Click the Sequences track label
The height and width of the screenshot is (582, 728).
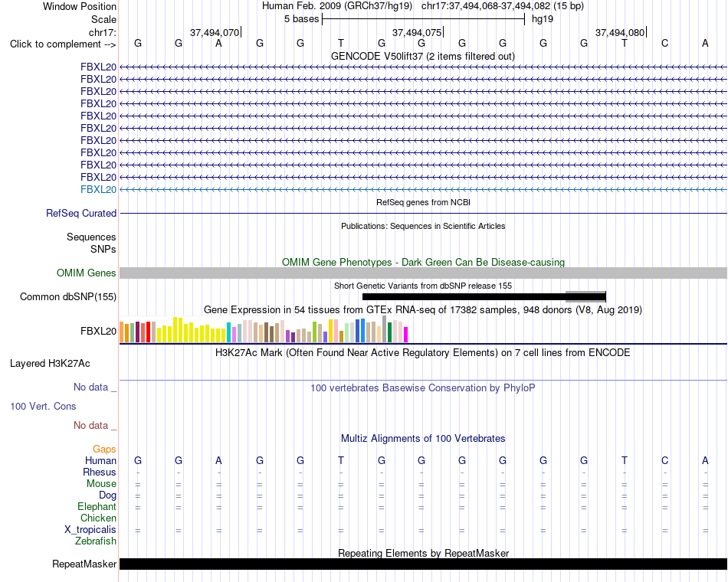(x=91, y=237)
